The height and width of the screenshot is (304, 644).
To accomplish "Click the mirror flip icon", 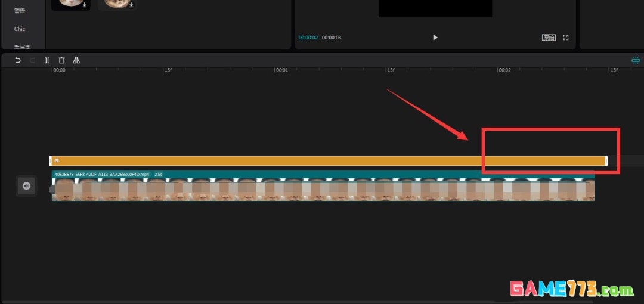I will point(76,60).
